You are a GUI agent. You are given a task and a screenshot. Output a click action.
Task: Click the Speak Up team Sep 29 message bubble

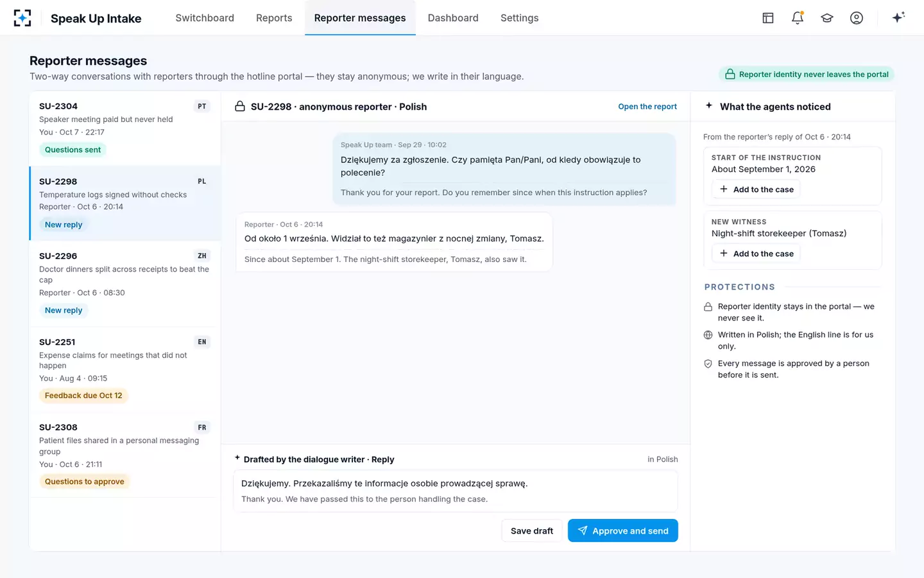coord(504,170)
